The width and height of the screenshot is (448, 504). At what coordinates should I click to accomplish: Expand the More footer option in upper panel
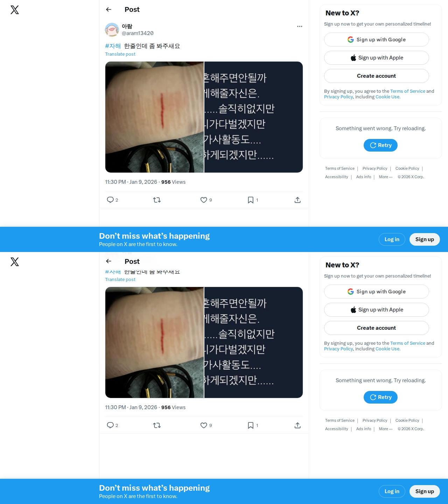386,177
